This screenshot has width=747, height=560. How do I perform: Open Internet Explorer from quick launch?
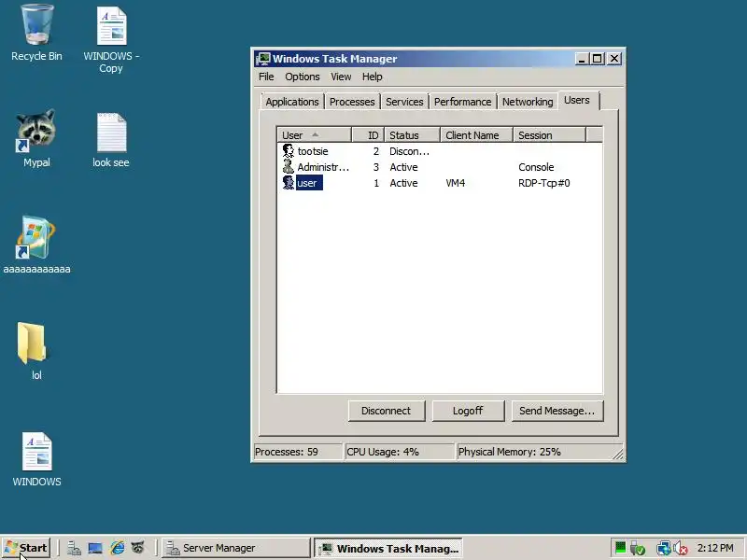pyautogui.click(x=117, y=548)
